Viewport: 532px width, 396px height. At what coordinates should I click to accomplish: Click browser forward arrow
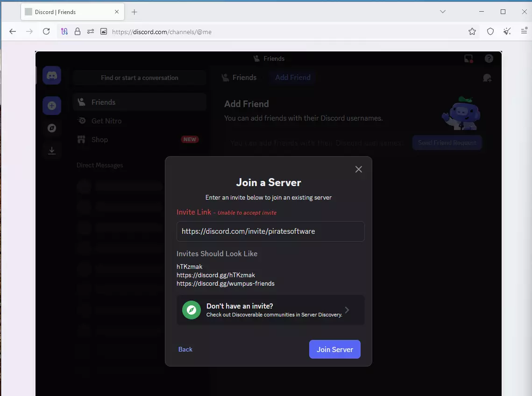[x=29, y=32]
